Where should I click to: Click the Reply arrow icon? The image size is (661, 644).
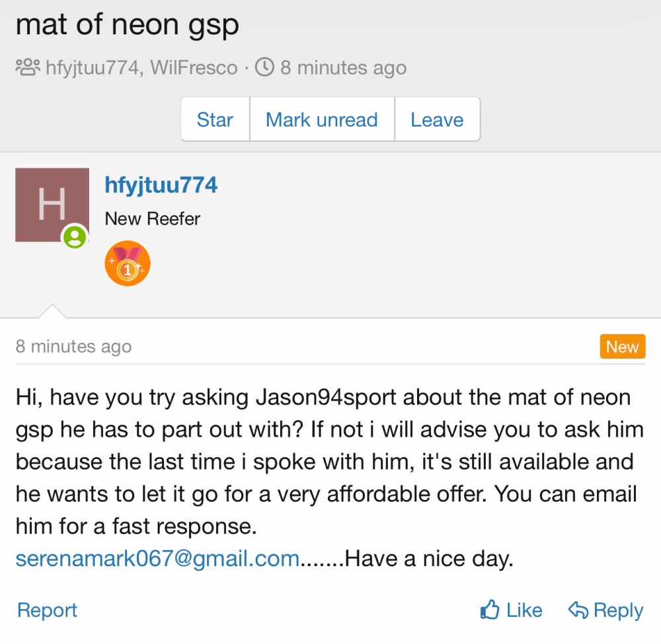click(578, 610)
